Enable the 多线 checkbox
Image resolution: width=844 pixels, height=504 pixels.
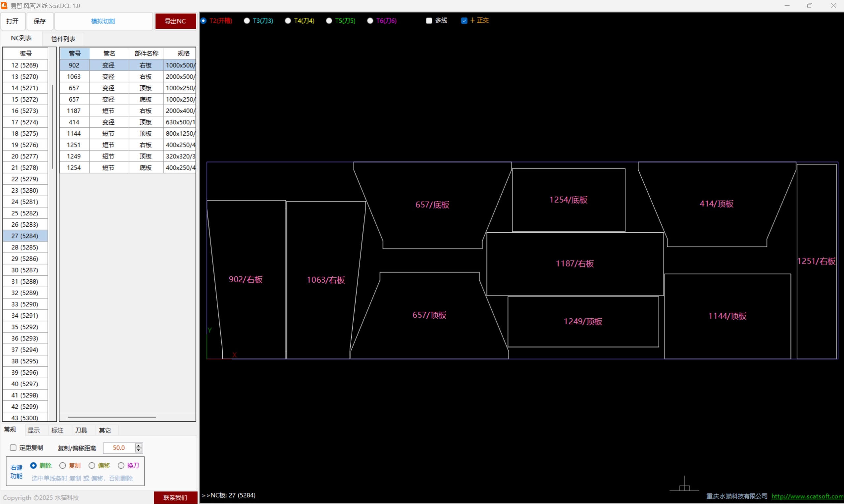(x=429, y=21)
